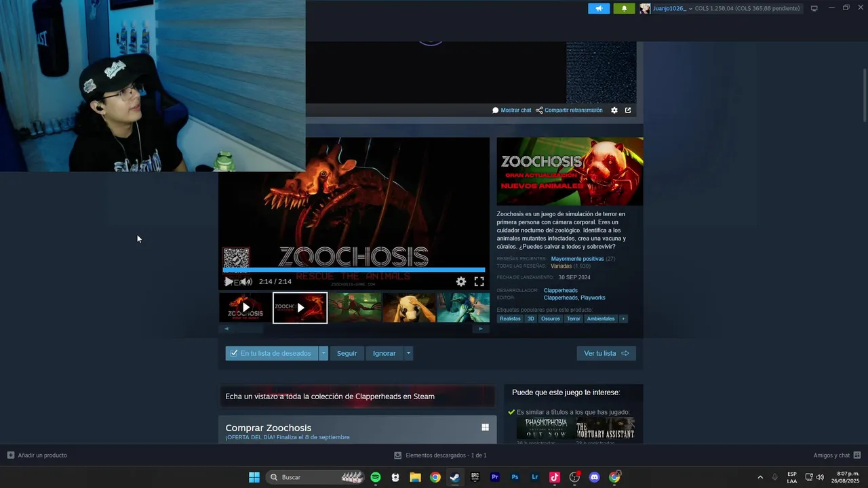Click the juanjo1026_ profile avatar
This screenshot has width=868, height=488.
pyautogui.click(x=645, y=8)
